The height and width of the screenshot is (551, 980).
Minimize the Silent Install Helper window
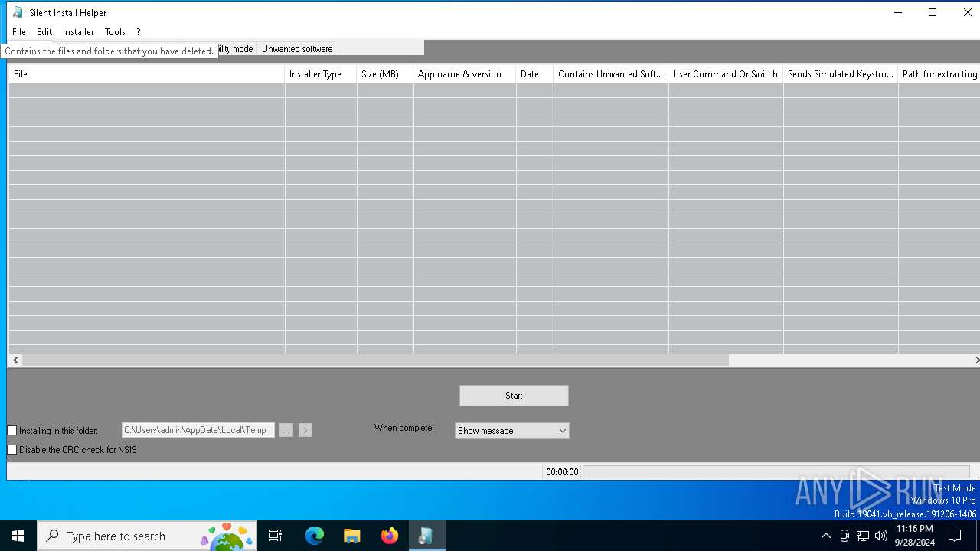pyautogui.click(x=897, y=12)
